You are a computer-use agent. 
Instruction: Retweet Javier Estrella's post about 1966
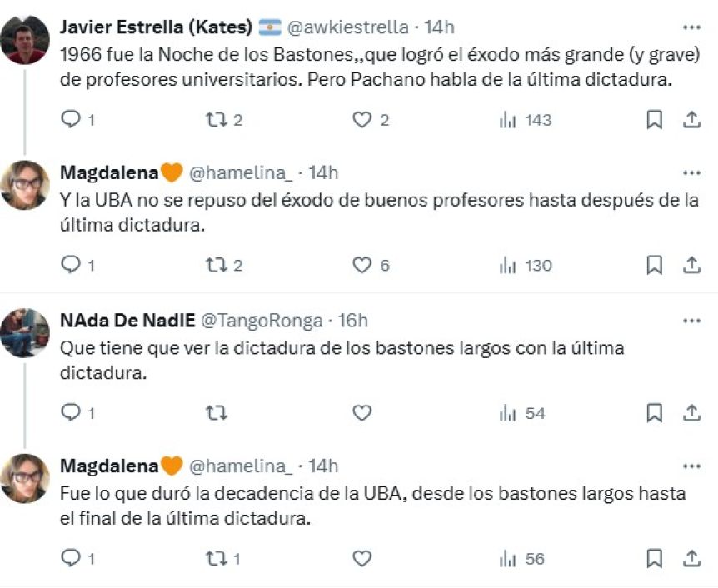(x=217, y=120)
